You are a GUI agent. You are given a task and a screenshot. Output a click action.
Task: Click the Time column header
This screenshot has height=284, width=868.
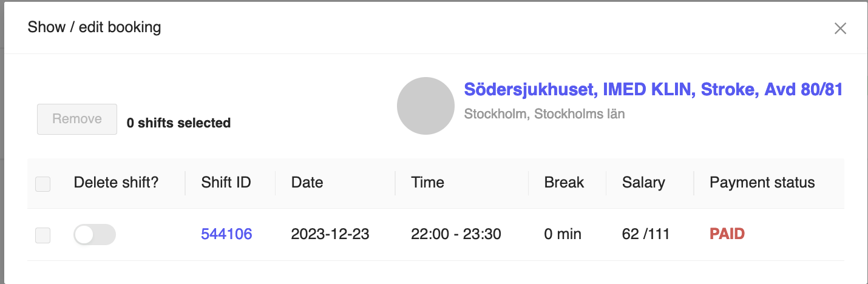(427, 183)
